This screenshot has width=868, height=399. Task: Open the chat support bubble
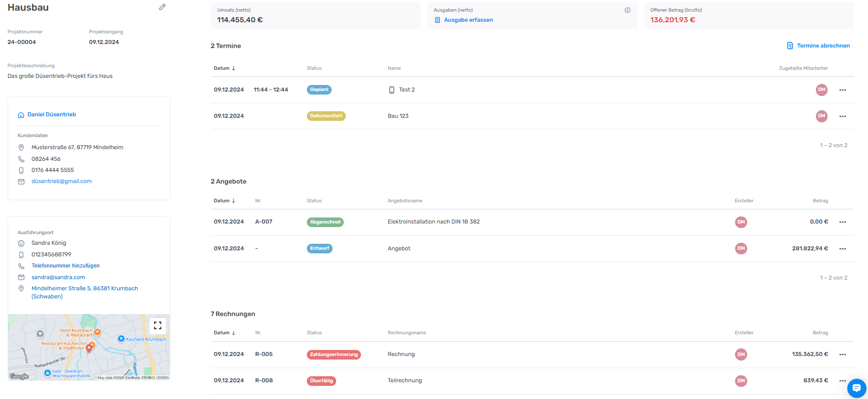(x=856, y=388)
